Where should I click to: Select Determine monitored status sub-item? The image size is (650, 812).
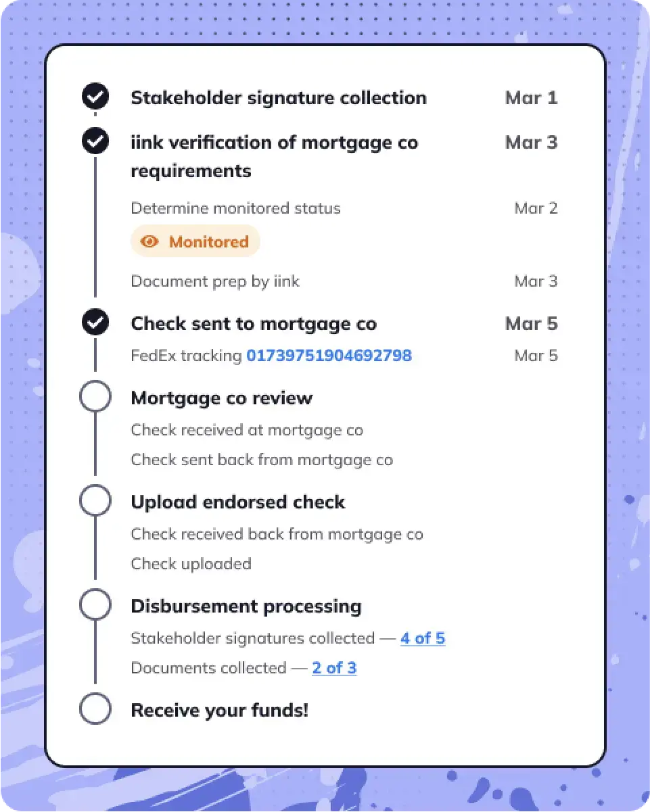tap(235, 208)
